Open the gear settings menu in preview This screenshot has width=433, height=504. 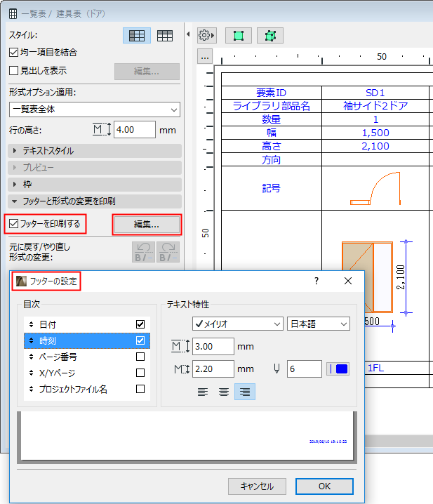(206, 35)
